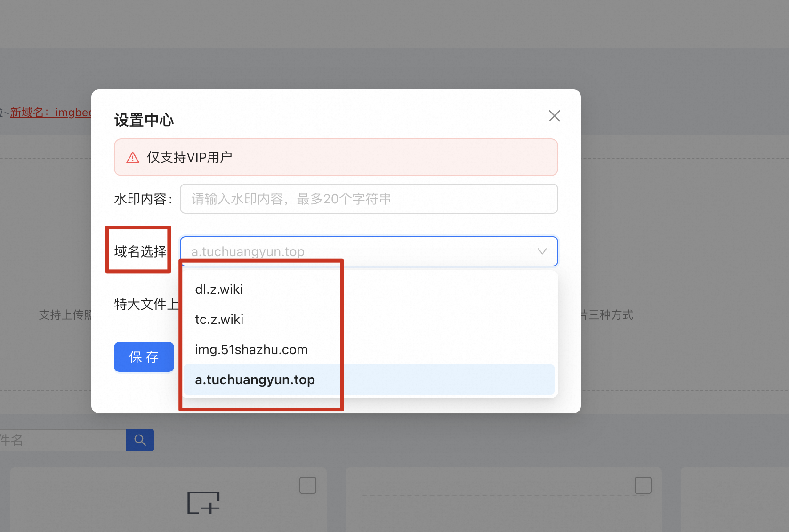Click the watermark content input field
Viewport: 789px width, 532px height.
tap(369, 199)
